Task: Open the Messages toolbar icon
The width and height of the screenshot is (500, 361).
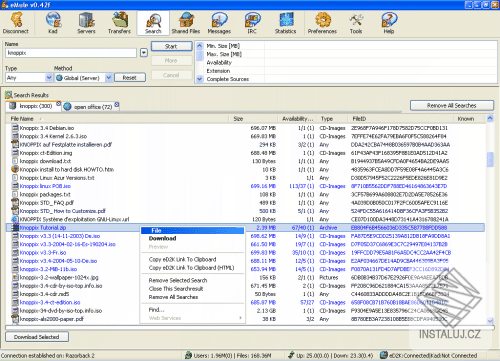Action: (x=219, y=23)
